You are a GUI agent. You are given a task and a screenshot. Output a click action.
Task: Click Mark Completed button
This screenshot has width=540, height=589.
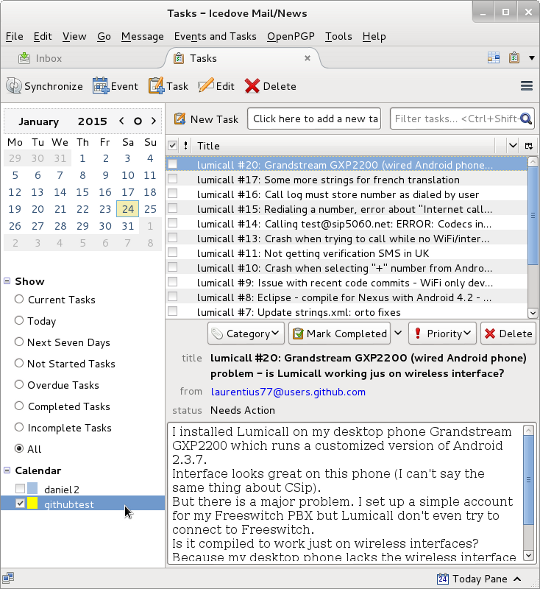coord(340,334)
